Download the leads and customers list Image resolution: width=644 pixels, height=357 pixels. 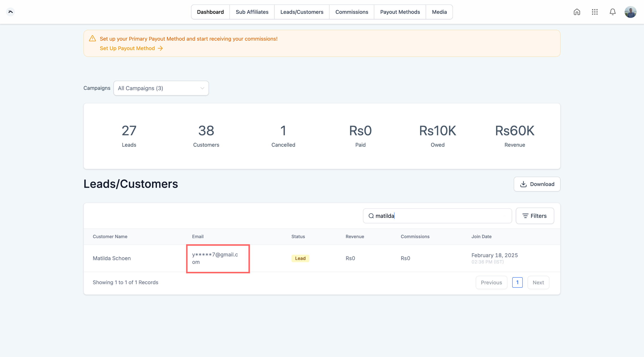tap(537, 184)
